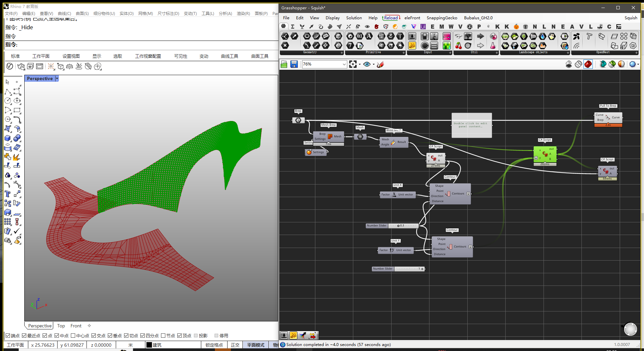Save the Grasshopper document
Viewport: 644px width, 351px height.
294,64
